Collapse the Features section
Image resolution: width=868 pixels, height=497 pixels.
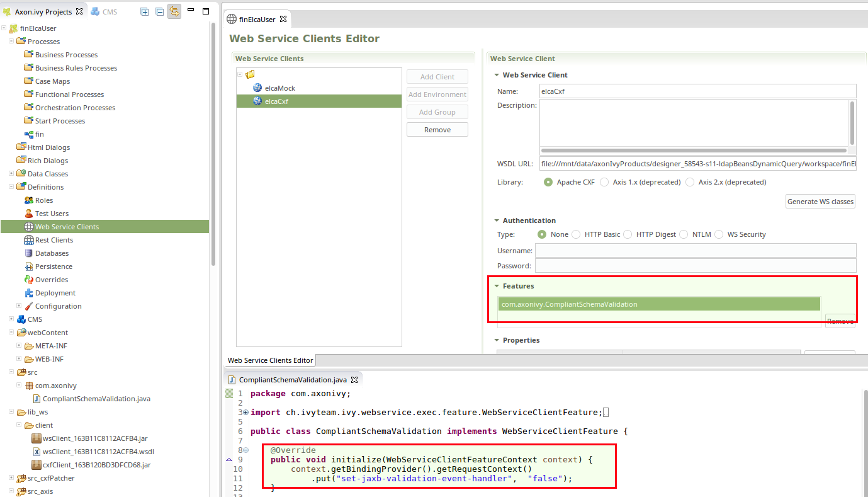(497, 286)
